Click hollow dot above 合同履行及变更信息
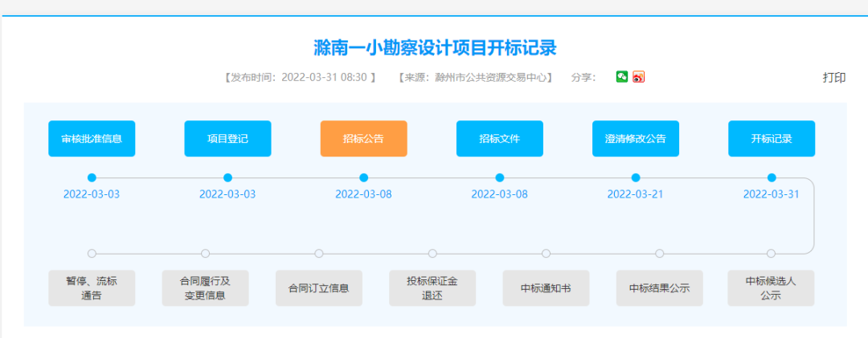 click(x=206, y=254)
